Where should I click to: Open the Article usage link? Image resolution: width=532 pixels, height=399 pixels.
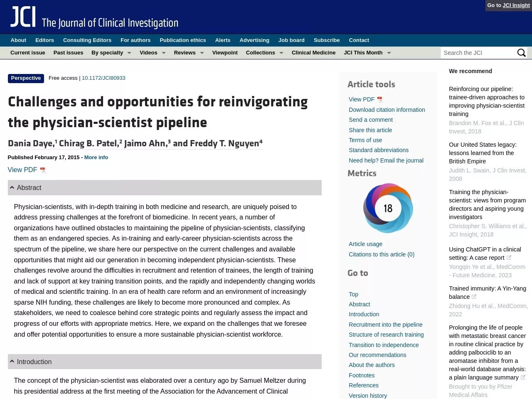tap(366, 244)
